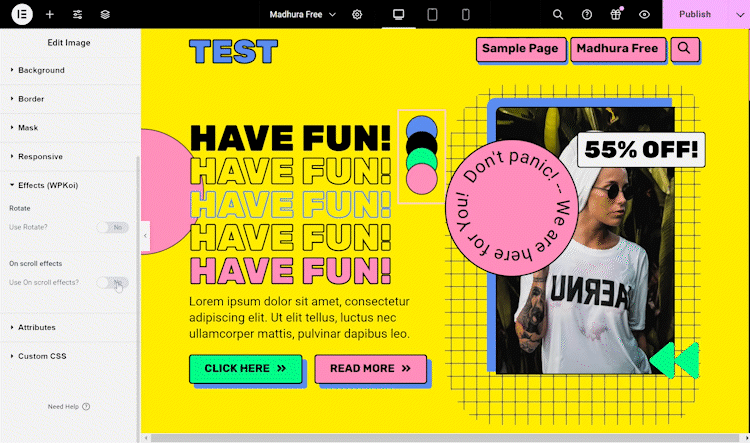Select the pink circle in the color stack
Screen dimensions: 750x443
point(421,179)
